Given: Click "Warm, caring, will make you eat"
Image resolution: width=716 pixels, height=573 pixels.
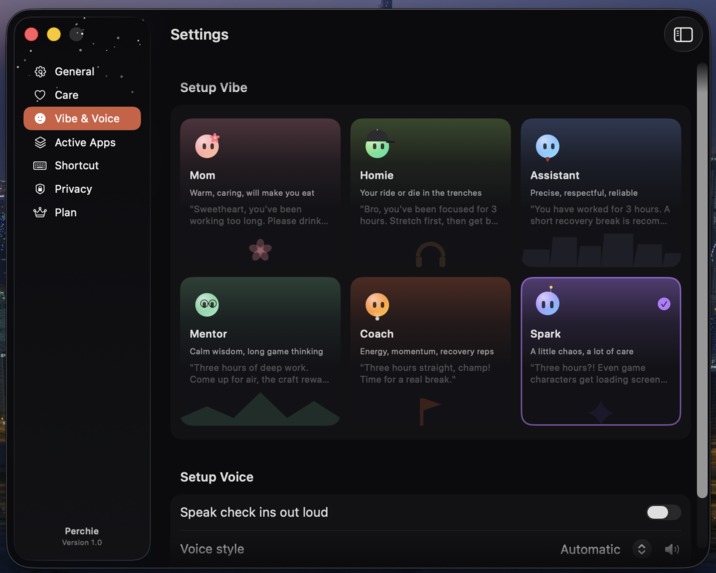Looking at the screenshot, I should (252, 193).
